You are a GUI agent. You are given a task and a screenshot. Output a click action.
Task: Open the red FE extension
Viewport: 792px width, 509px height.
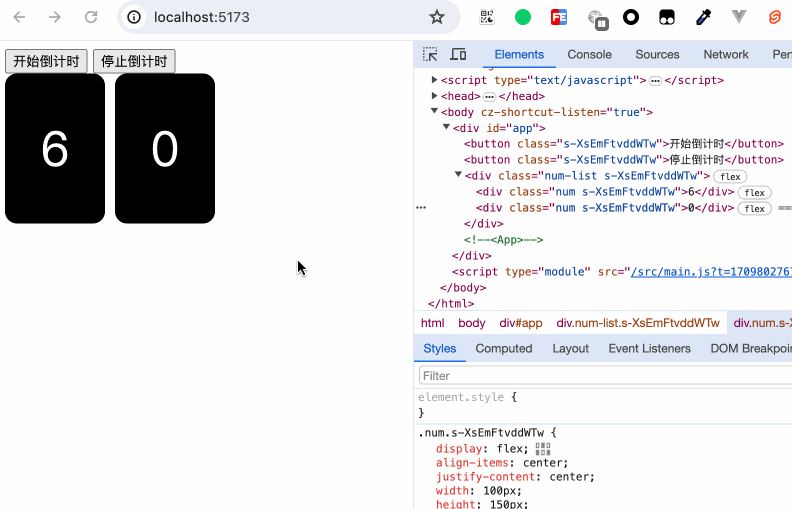[559, 17]
